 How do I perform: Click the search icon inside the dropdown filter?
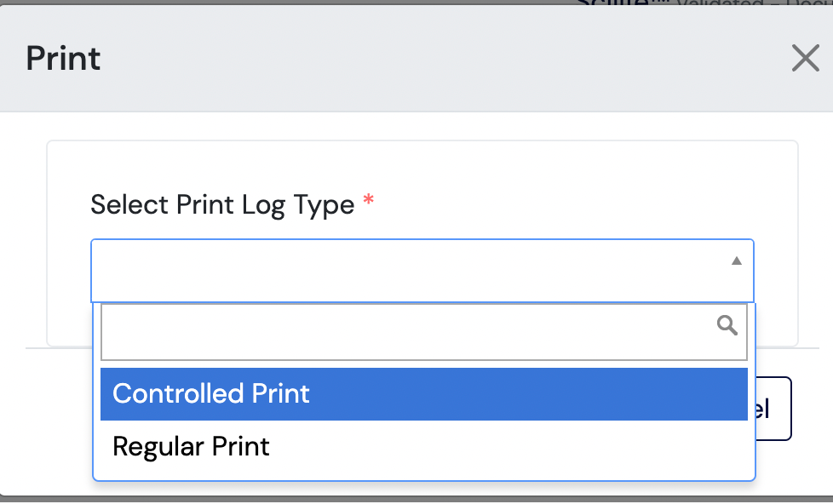pyautogui.click(x=727, y=325)
